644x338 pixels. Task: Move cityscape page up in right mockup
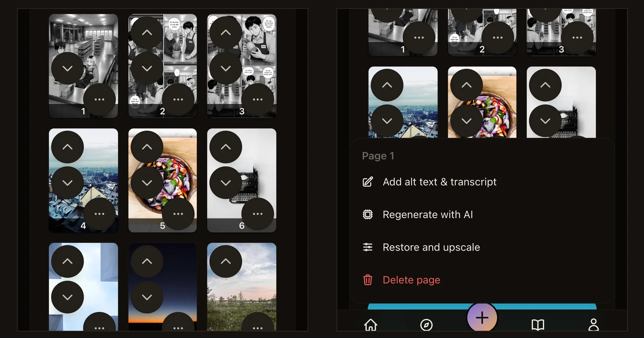point(387,85)
